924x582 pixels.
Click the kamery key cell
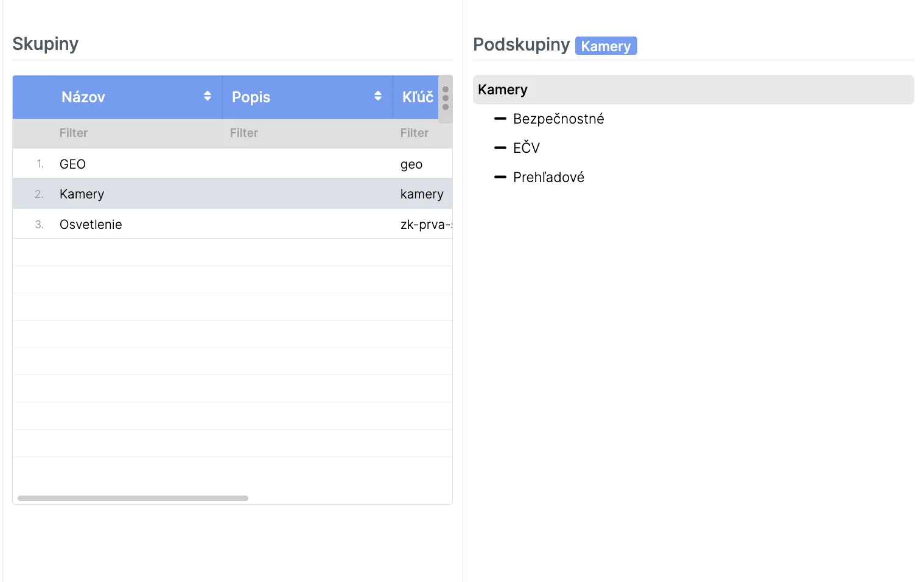coord(422,194)
